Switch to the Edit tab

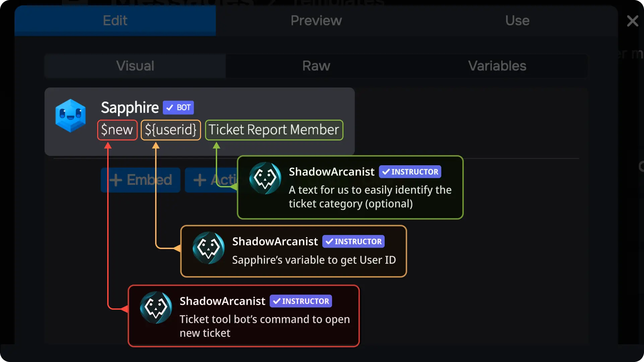click(x=115, y=20)
